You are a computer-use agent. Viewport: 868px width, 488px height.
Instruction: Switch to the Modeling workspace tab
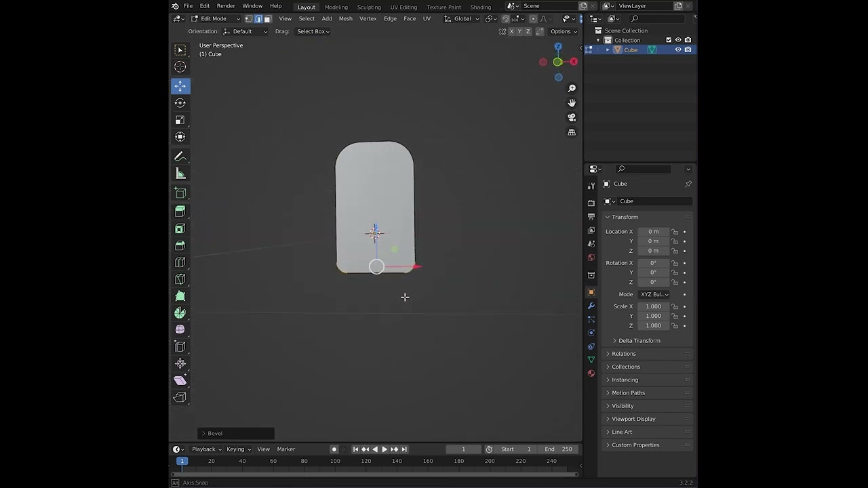(x=336, y=7)
